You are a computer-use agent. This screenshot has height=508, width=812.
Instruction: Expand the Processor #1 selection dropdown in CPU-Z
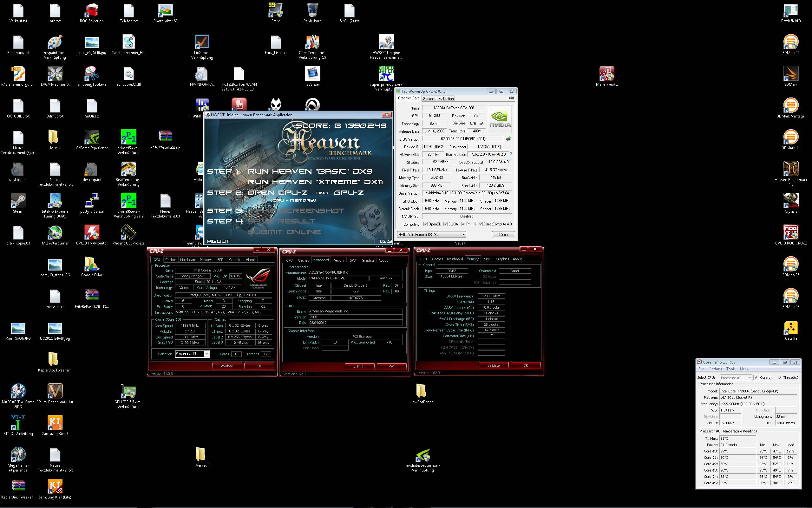click(x=207, y=354)
